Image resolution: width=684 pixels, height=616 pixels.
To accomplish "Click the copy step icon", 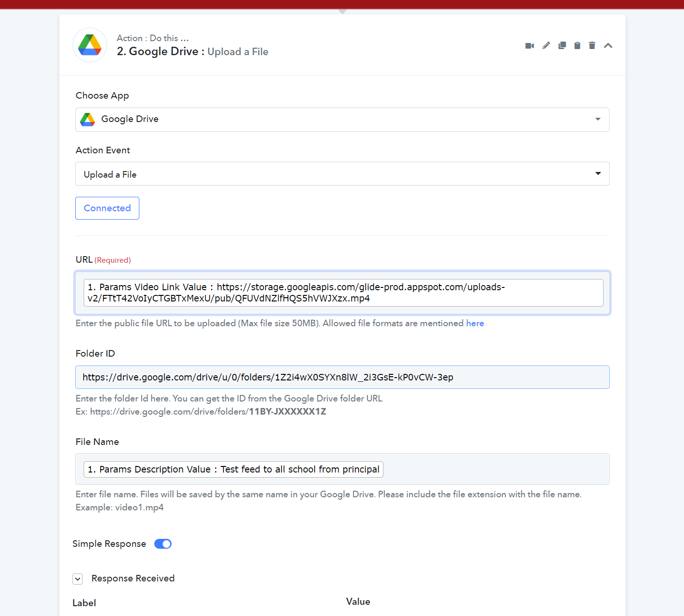I will point(562,45).
